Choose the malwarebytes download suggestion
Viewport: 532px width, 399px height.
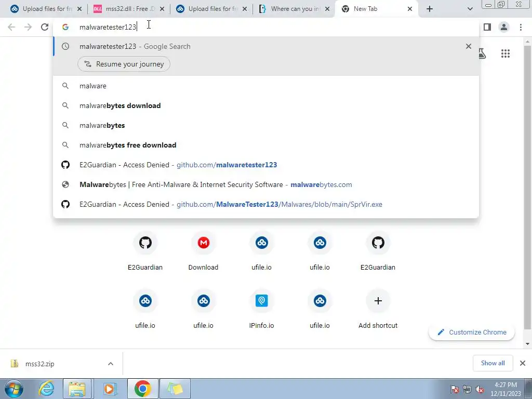pos(266,105)
